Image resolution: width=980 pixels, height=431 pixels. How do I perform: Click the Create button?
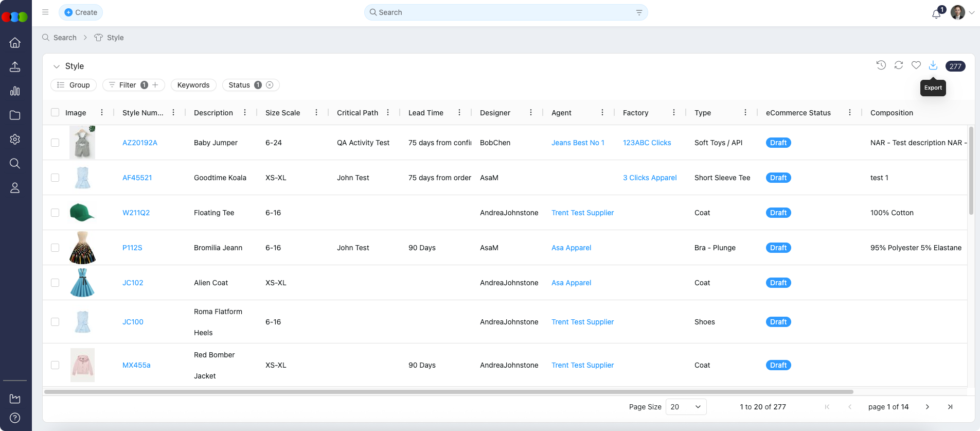click(x=81, y=12)
